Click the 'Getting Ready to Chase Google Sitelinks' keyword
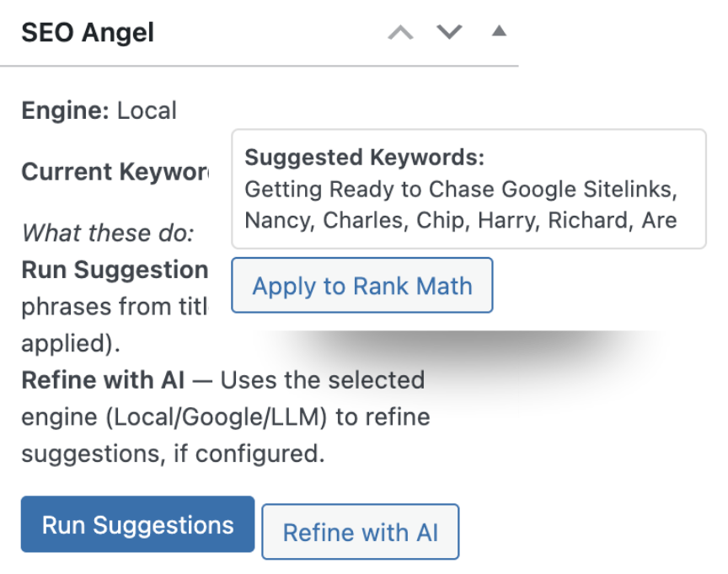This screenshot has height=574, width=728. (461, 189)
